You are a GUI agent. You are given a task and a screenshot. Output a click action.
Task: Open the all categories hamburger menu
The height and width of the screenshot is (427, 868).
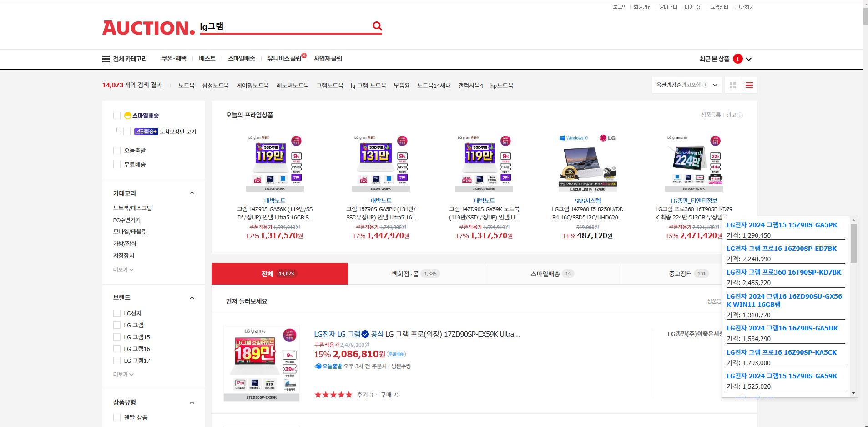click(x=106, y=59)
